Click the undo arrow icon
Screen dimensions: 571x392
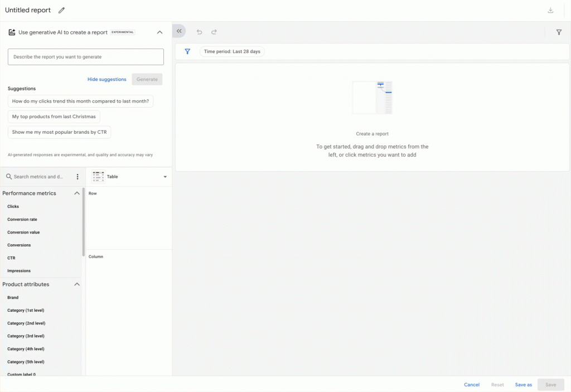200,32
